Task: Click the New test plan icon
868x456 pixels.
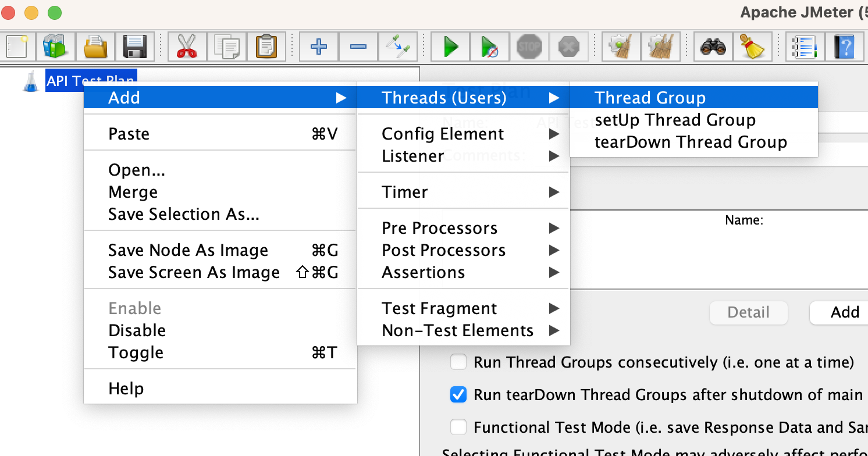Action: coord(17,45)
